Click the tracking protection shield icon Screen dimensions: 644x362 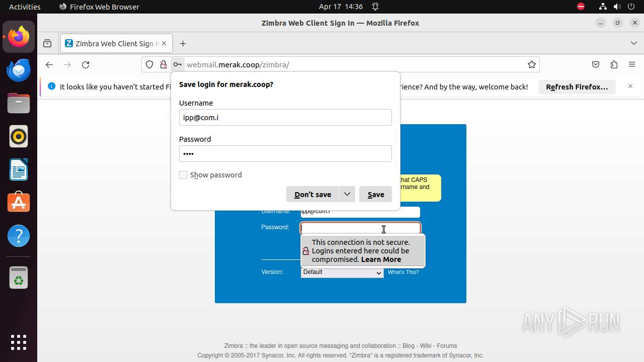[149, 64]
